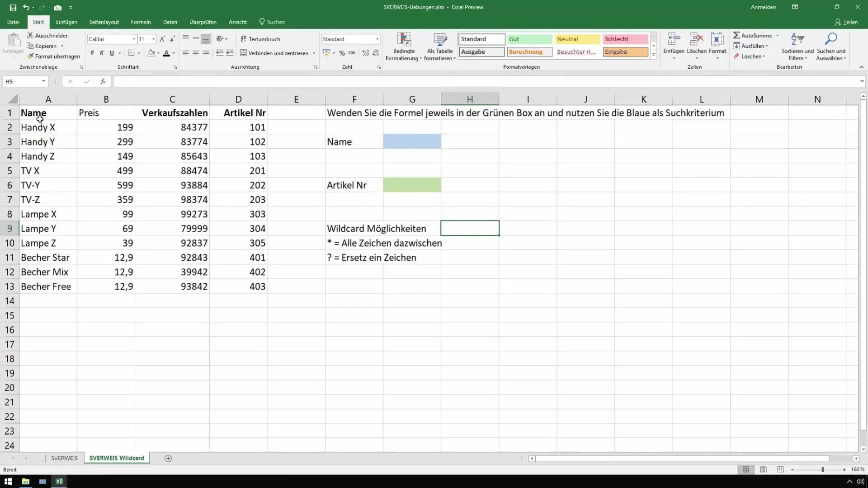Switch to the Ansicht ribbon tab

237,22
